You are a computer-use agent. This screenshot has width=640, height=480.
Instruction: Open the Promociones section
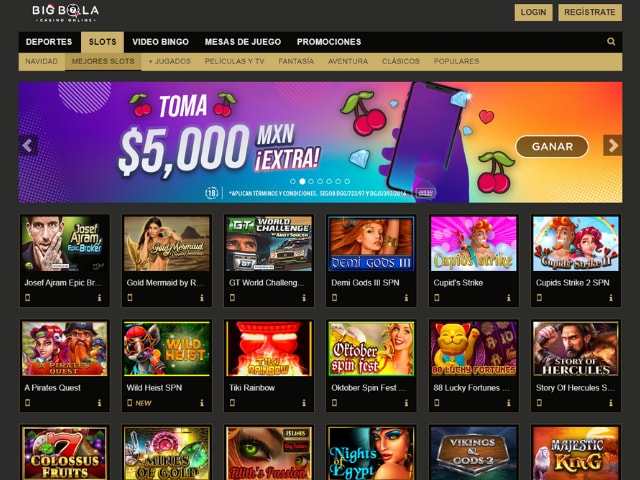[x=329, y=42]
